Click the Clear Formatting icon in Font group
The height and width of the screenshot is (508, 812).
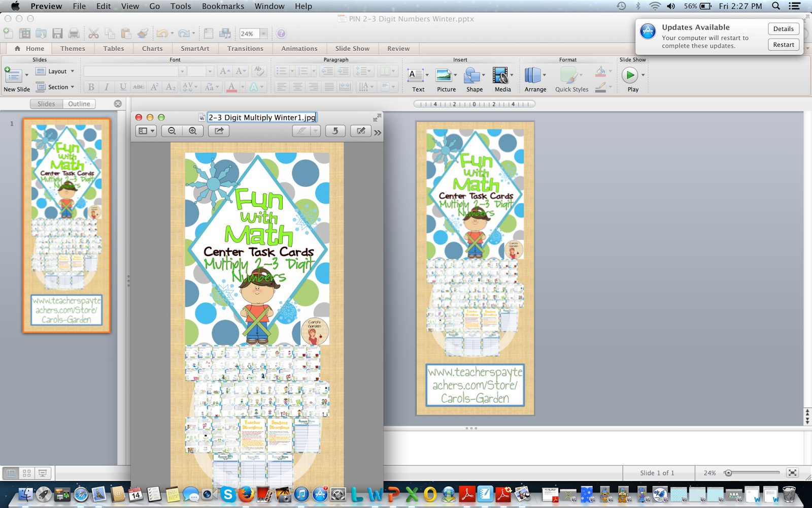click(259, 71)
